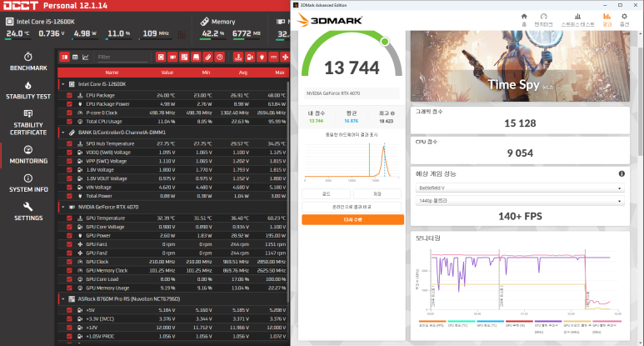
Task: Click the score distribution chart
Action: click(x=352, y=161)
